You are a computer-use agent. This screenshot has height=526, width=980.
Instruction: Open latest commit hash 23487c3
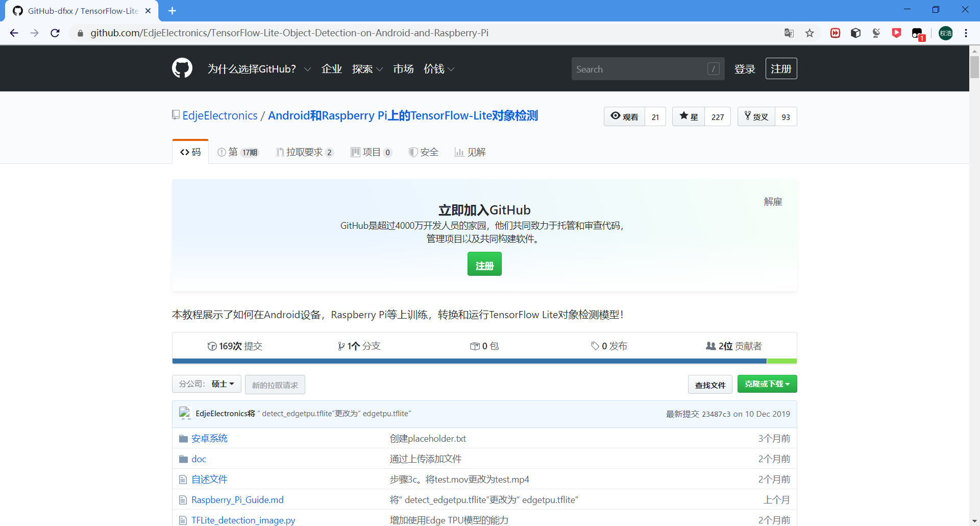coord(716,414)
